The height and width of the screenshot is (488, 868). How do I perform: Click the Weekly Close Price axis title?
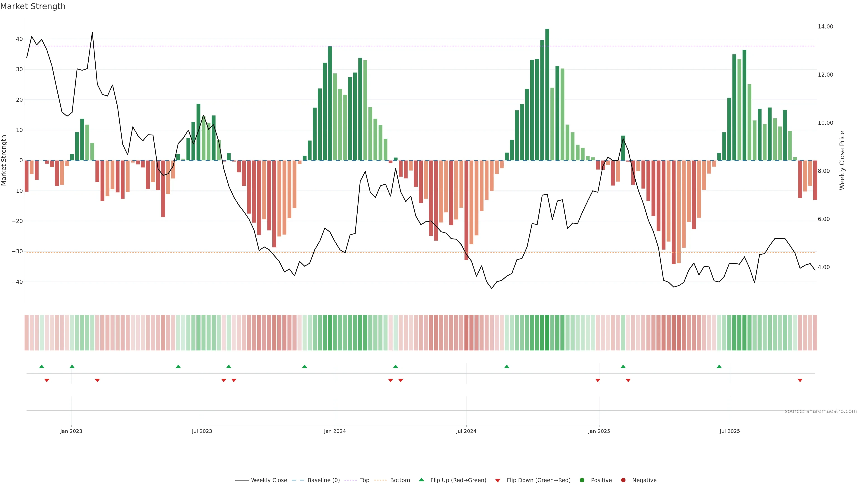[x=842, y=160]
